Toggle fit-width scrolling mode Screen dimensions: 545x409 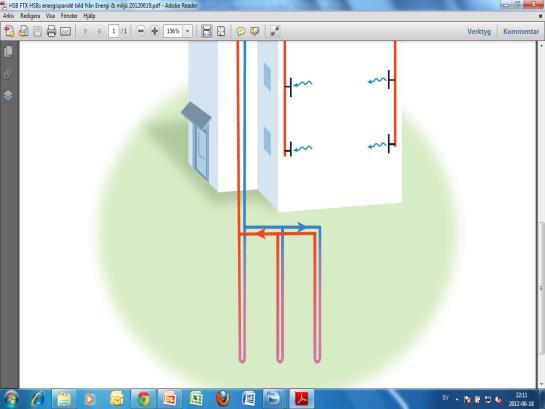click(207, 31)
